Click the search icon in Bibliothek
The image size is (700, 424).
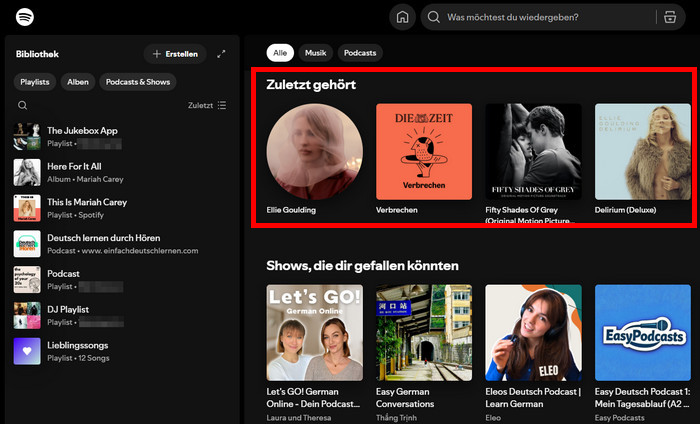[x=22, y=105]
